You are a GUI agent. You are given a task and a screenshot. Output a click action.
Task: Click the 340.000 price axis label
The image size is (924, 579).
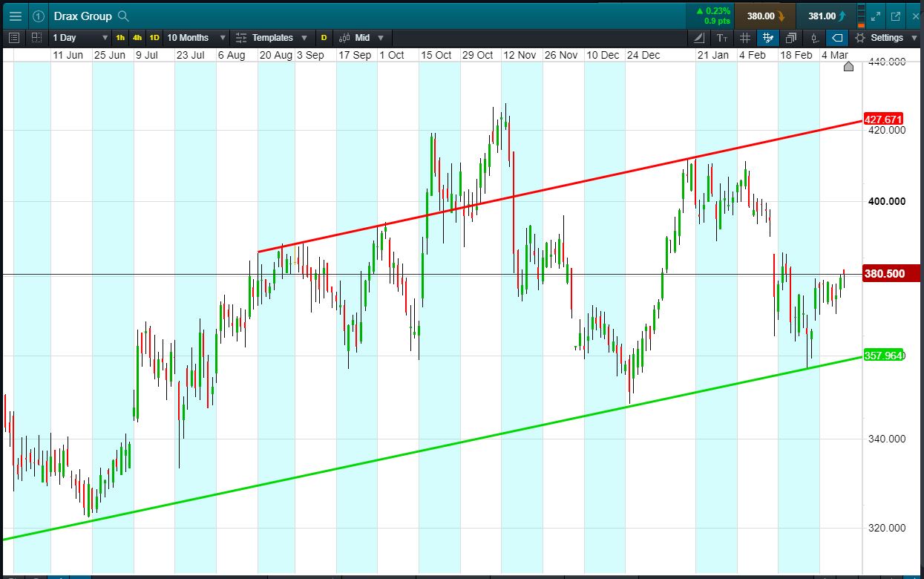(x=886, y=439)
